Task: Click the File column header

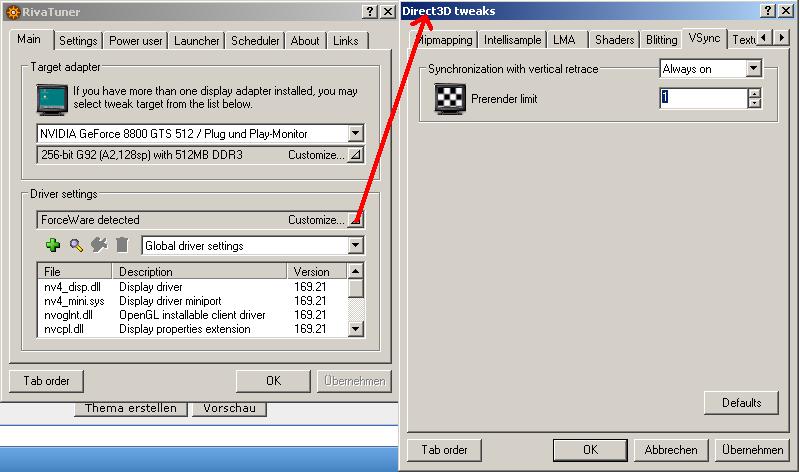Action: [x=74, y=271]
